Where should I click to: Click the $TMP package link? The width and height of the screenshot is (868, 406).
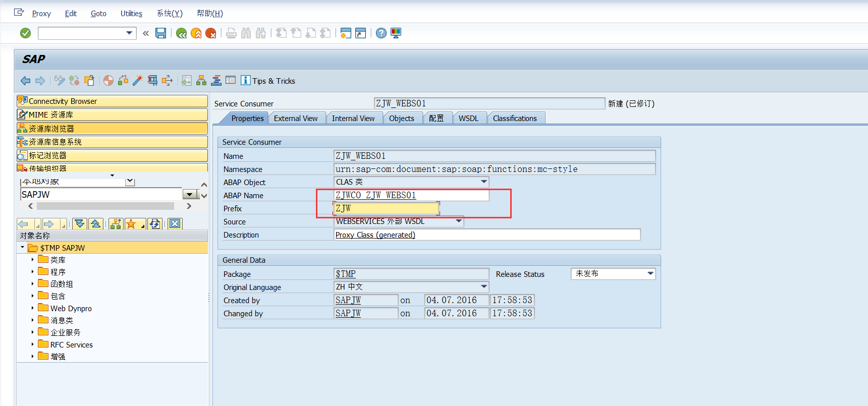point(346,274)
